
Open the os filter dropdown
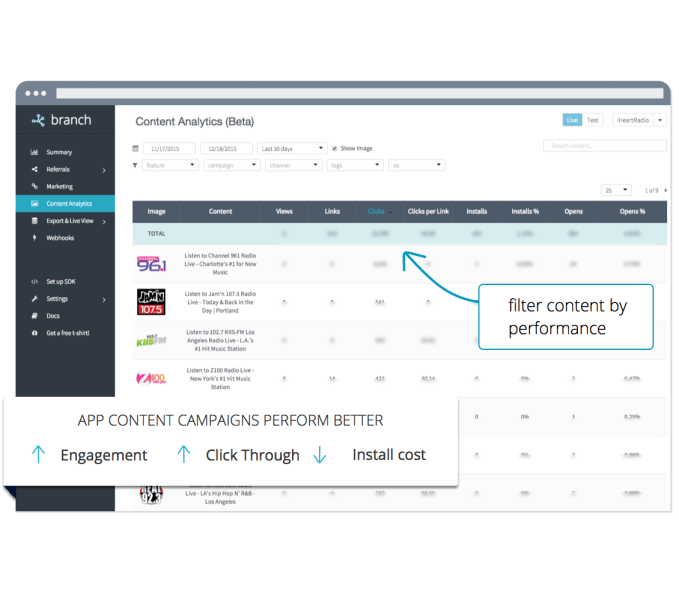click(417, 165)
